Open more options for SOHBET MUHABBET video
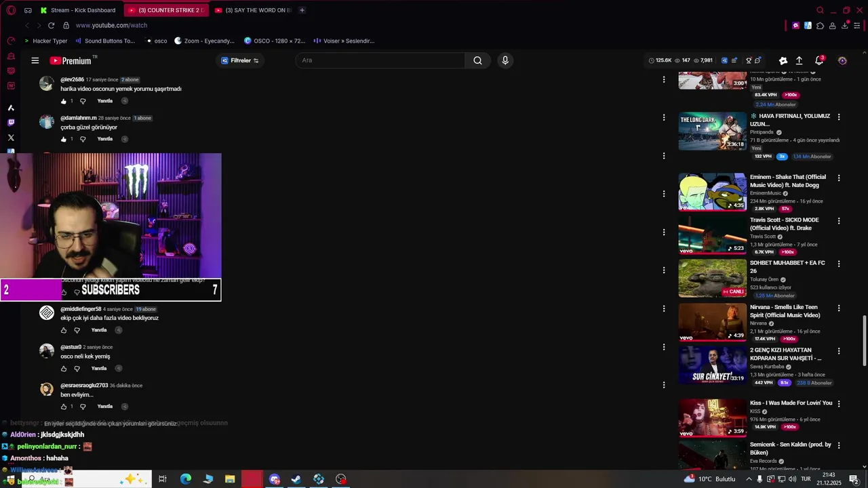868x488 pixels. point(839,264)
